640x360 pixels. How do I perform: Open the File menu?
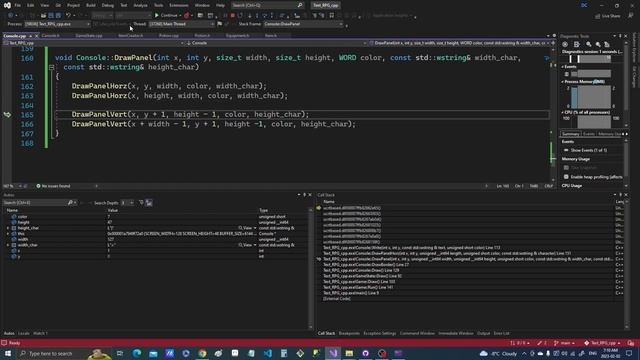18,5
